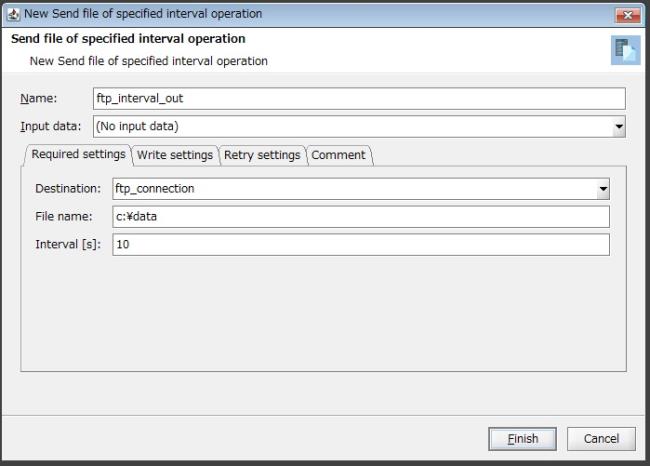Image resolution: width=650 pixels, height=466 pixels.
Task: Click the Name: label
Action: [x=39, y=99]
